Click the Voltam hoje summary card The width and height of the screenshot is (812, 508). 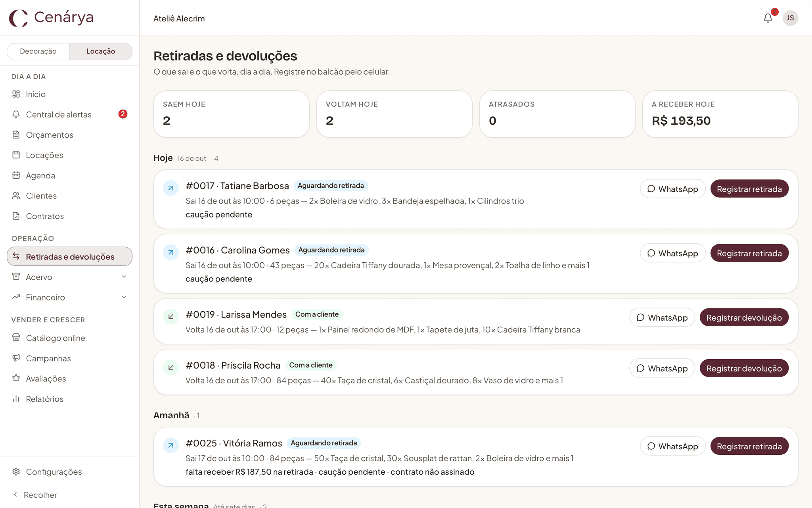[x=394, y=114]
